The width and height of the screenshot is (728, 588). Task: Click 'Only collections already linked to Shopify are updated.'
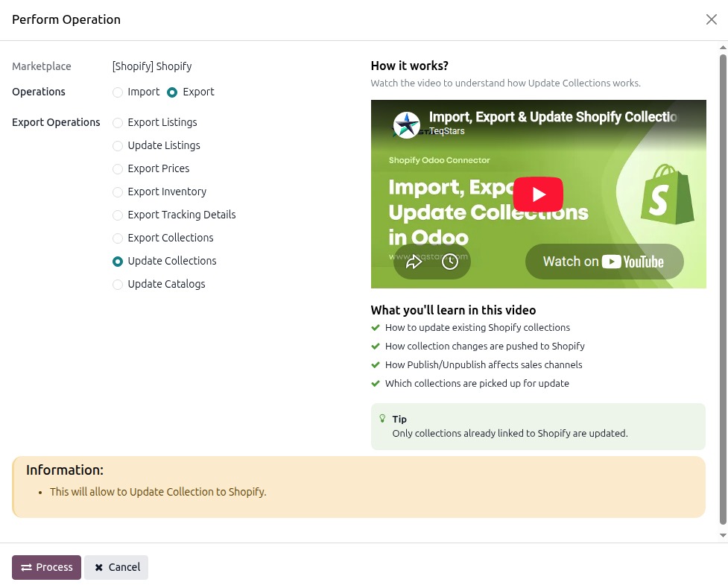pyautogui.click(x=510, y=433)
